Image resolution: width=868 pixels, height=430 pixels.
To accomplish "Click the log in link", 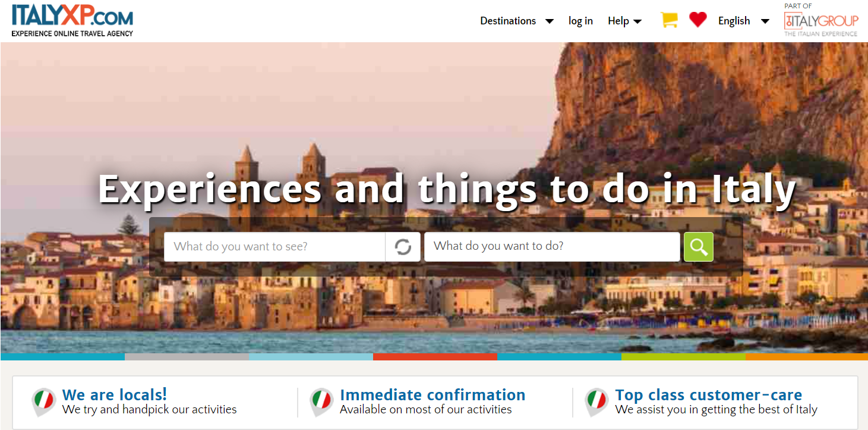I will 580,21.
